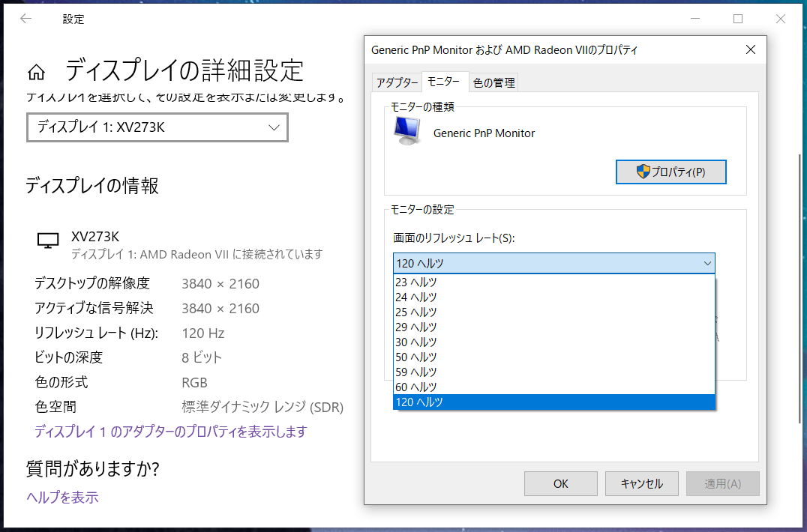The width and height of the screenshot is (807, 532).
Task: Click the 120 Hz refresh rate value
Action: (x=202, y=333)
